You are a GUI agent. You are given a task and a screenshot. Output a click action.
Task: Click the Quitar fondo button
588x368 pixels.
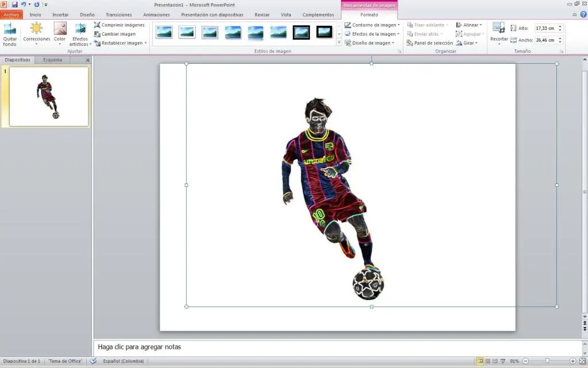coord(10,34)
